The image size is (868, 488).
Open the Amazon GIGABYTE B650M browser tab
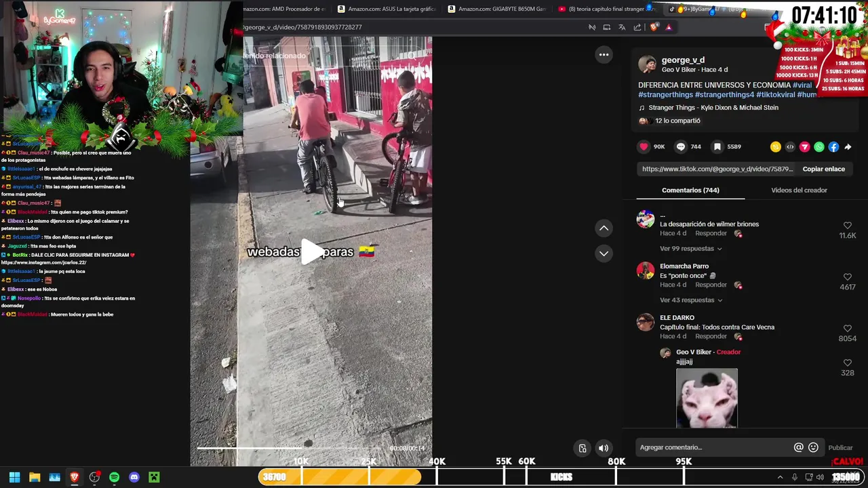497,9
